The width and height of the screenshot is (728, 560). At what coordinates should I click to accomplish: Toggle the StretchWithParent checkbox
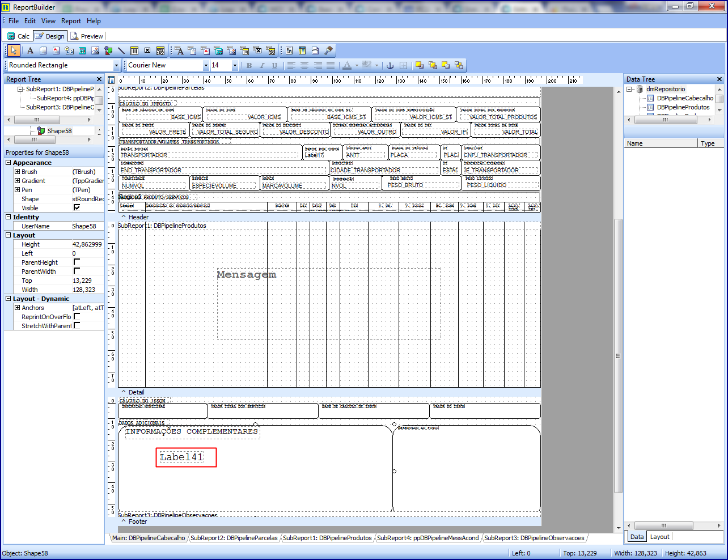coord(77,325)
